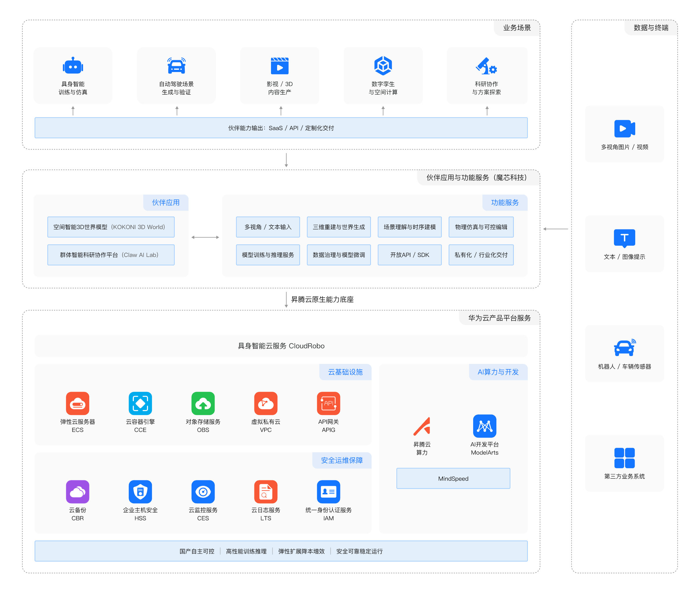The image size is (700, 593).
Task: Select the film clapper icon for 影视 / 3D内容生产
Action: point(279,66)
